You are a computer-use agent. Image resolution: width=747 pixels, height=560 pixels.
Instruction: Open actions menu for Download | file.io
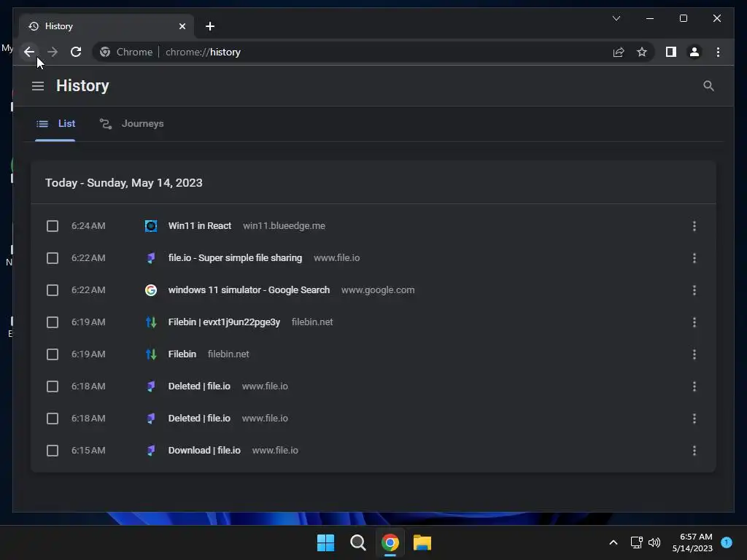(x=694, y=451)
